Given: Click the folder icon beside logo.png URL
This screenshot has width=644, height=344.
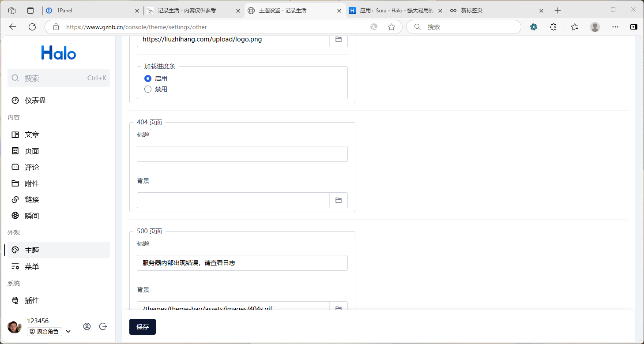Looking at the screenshot, I should tap(339, 39).
